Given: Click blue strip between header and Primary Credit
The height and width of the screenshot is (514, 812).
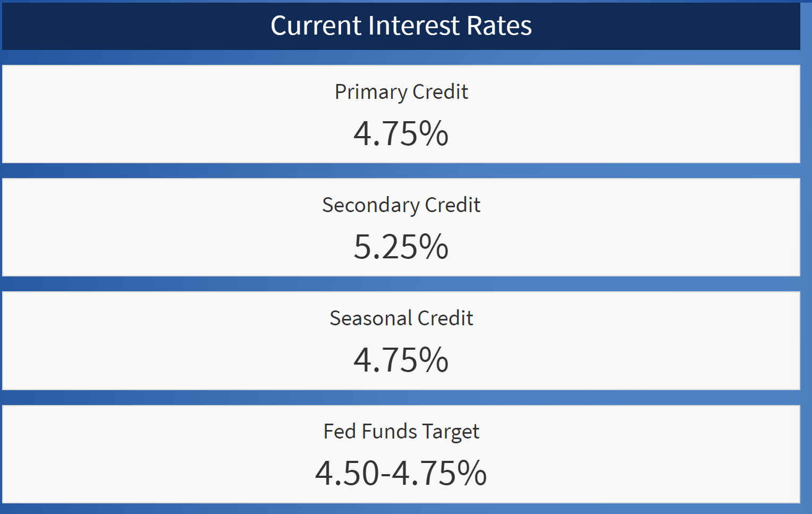Looking at the screenshot, I should 401,57.
